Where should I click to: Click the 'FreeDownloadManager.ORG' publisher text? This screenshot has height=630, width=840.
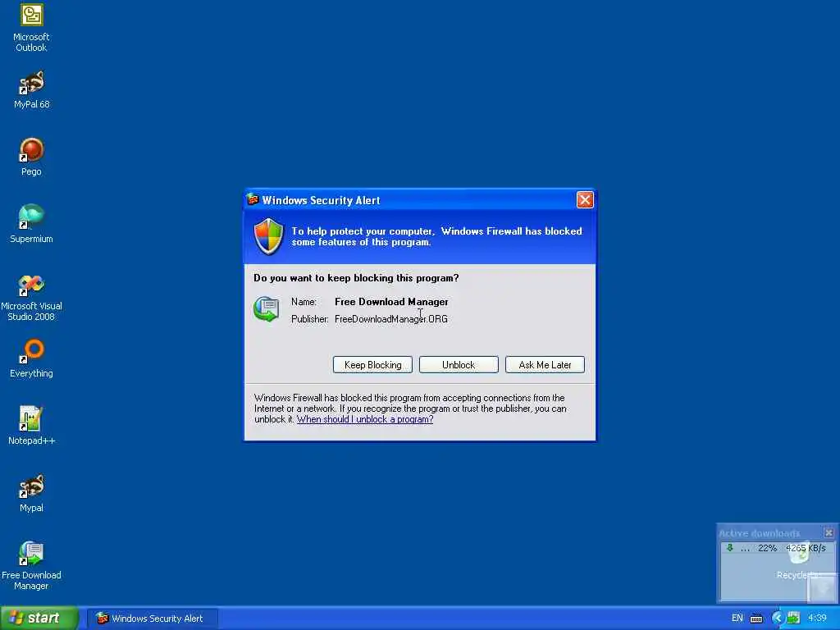pos(391,319)
